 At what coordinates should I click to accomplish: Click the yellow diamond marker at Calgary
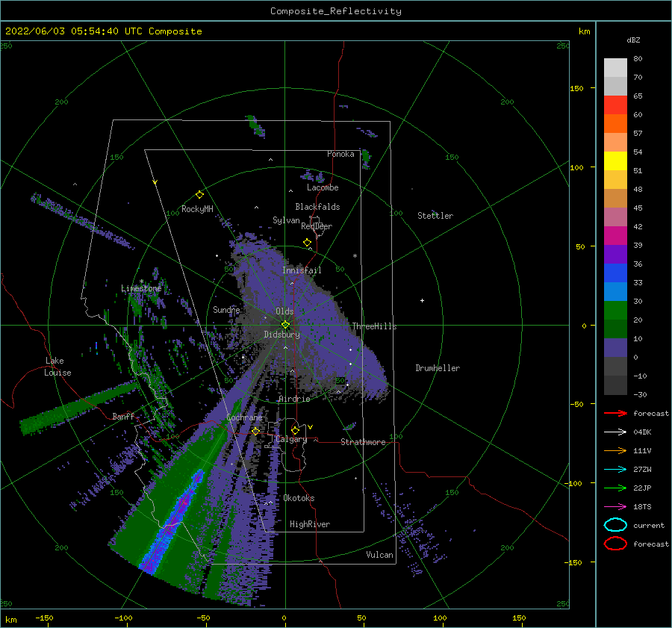click(x=295, y=430)
